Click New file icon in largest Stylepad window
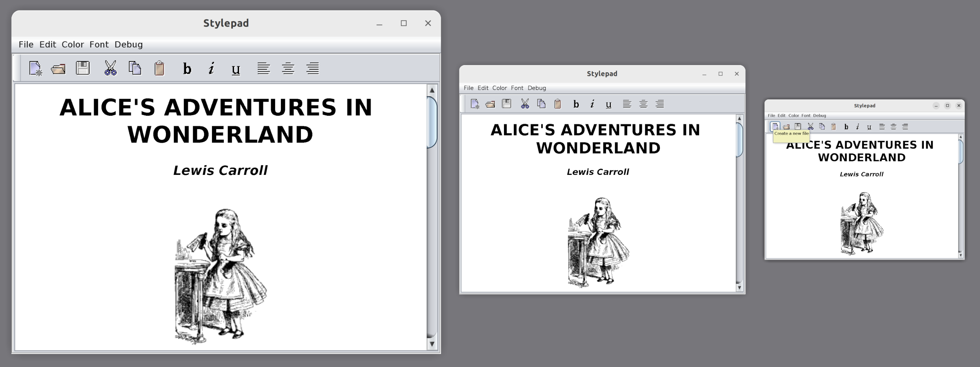The height and width of the screenshot is (367, 980). point(35,69)
